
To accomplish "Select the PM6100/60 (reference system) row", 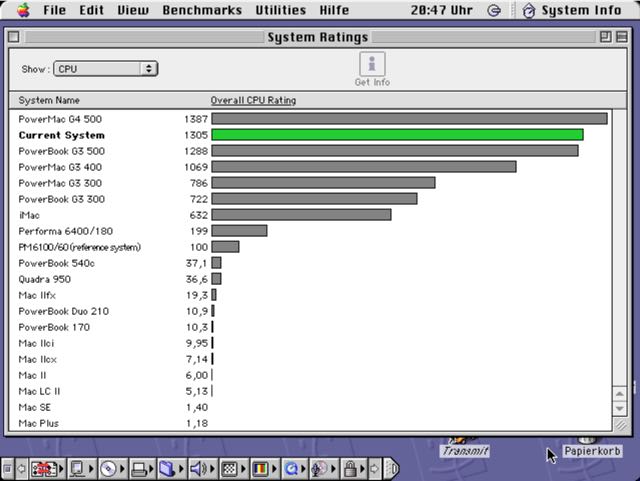I will [x=310, y=247].
